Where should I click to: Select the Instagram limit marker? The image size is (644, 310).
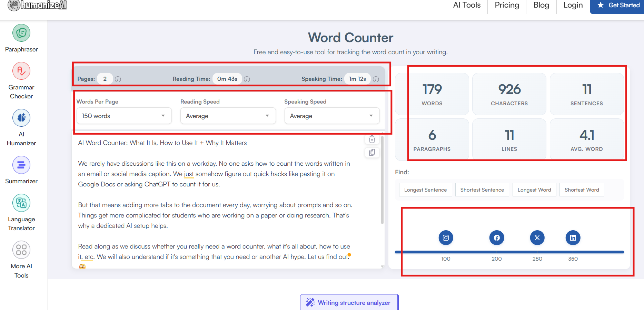pyautogui.click(x=446, y=238)
